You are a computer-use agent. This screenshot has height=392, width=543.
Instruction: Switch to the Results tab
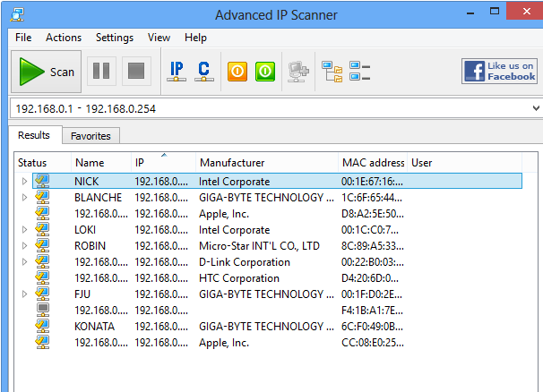coord(34,135)
